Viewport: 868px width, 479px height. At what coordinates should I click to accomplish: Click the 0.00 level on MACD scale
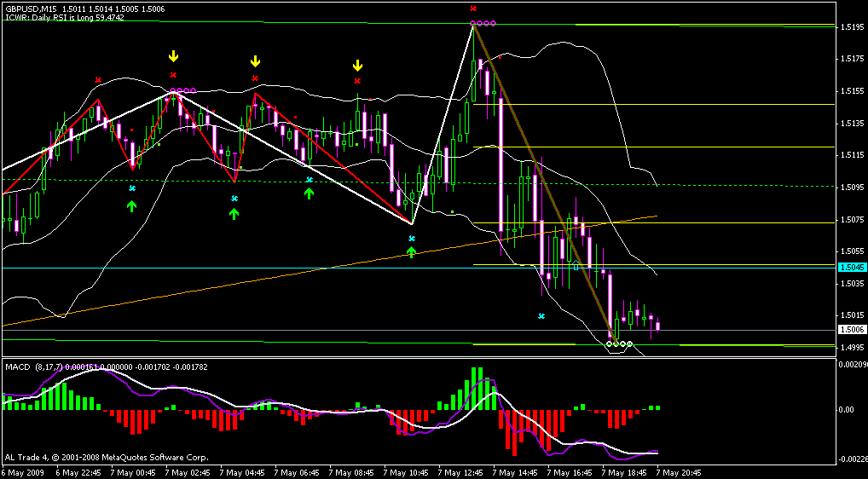845,410
